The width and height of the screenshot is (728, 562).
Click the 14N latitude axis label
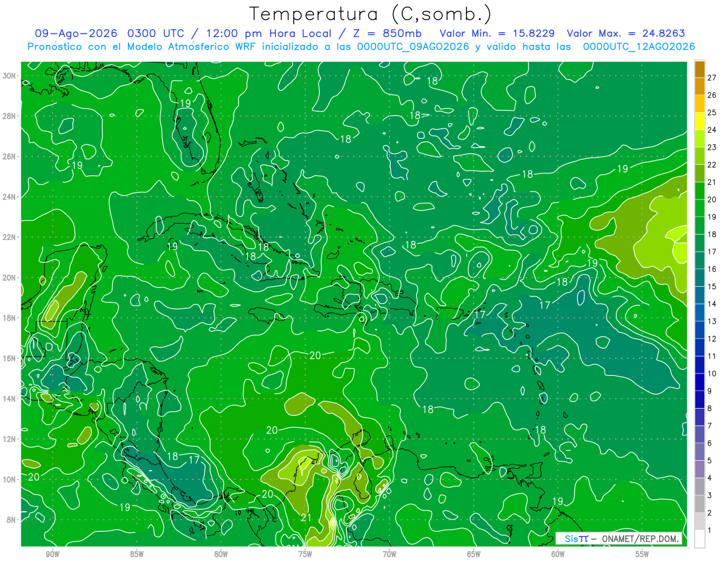click(8, 398)
